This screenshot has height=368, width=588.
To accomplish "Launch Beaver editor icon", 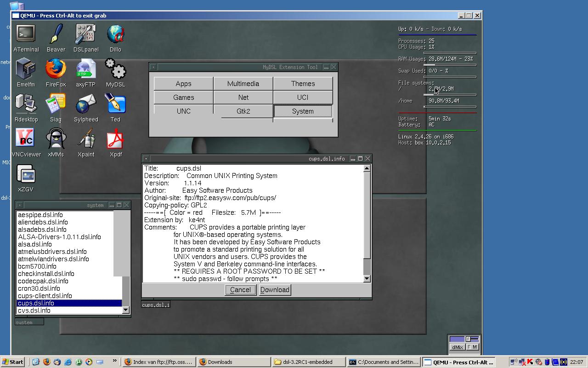I will click(x=56, y=34).
